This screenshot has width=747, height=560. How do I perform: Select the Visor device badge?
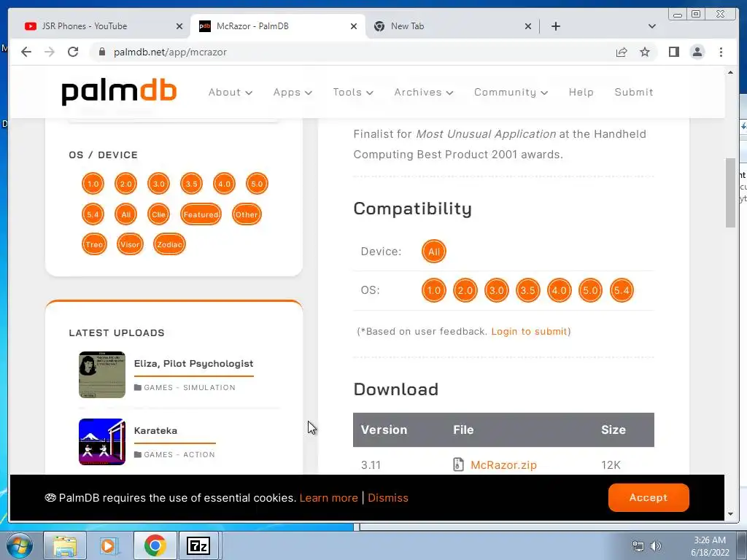pos(130,244)
